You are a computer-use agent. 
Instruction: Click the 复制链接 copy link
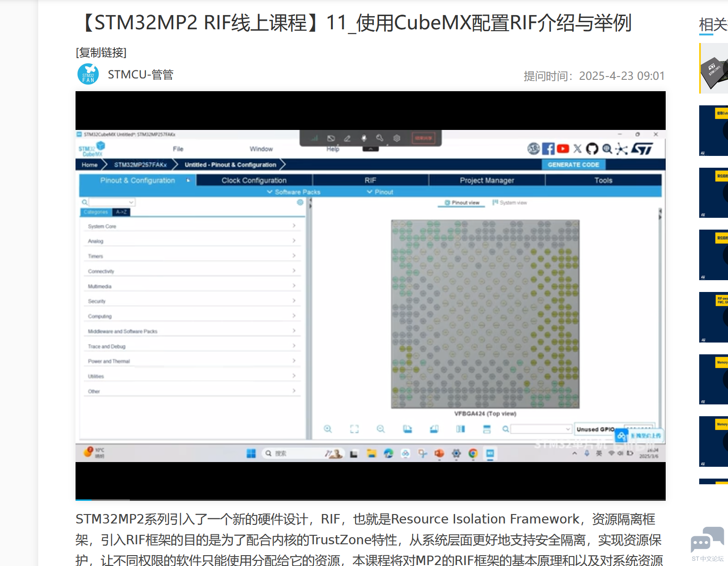tap(101, 52)
